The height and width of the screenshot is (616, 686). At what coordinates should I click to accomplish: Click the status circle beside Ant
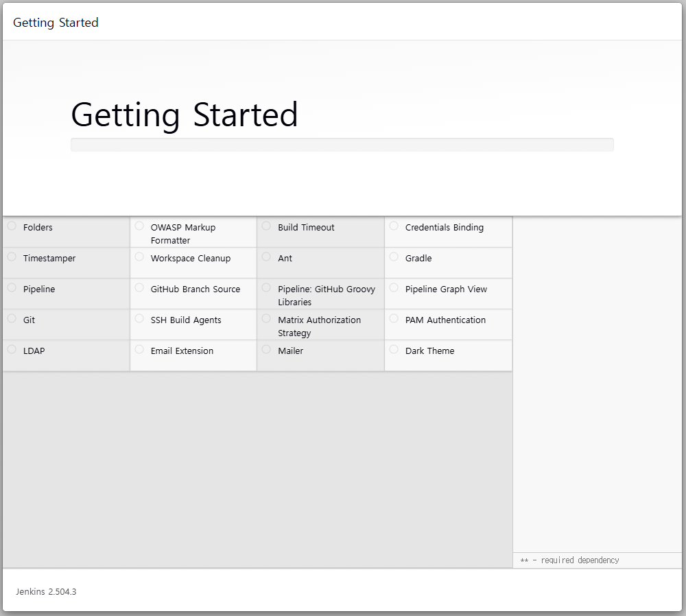click(266, 257)
